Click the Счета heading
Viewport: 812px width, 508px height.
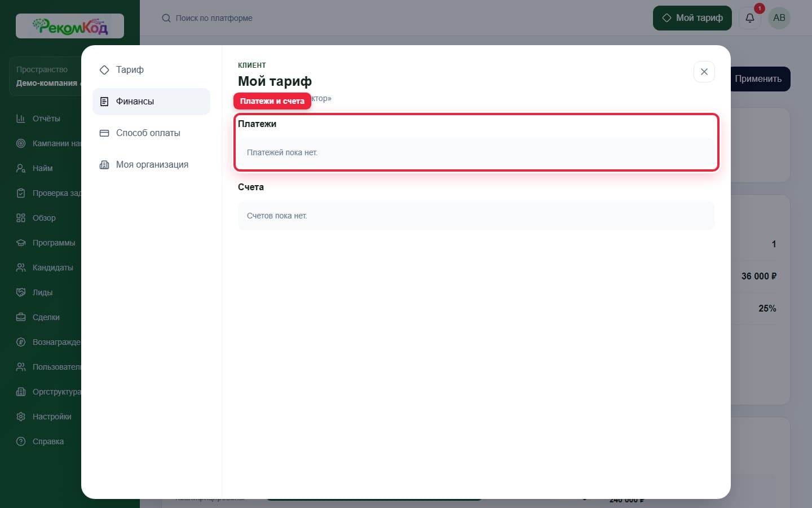[x=251, y=187]
